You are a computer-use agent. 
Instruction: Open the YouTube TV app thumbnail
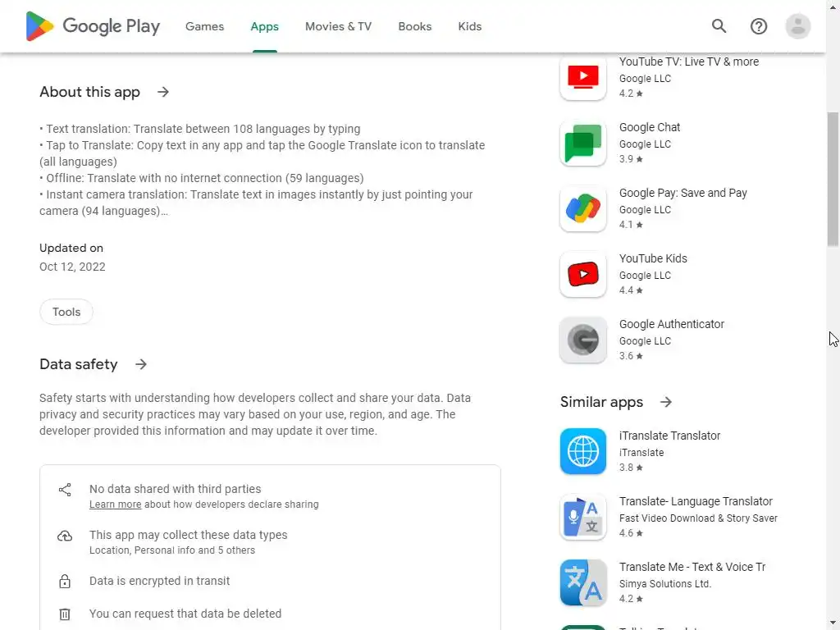[x=583, y=78]
